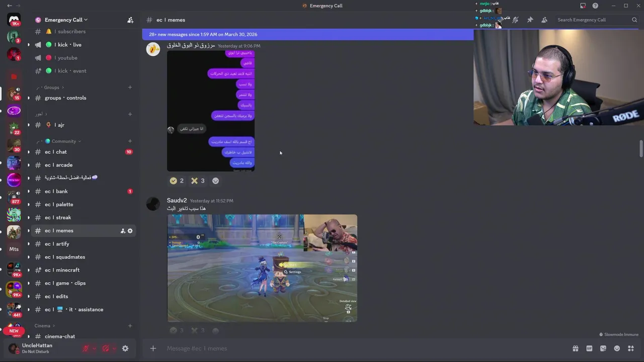The width and height of the screenshot is (644, 362).
Task: Open the sticker picker
Action: (603, 348)
